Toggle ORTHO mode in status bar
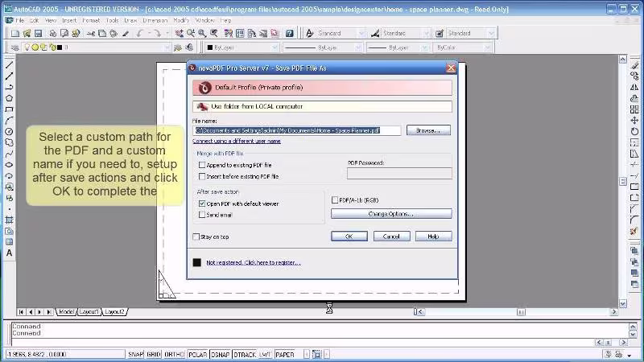Image resolution: width=644 pixels, height=362 pixels. click(x=174, y=354)
